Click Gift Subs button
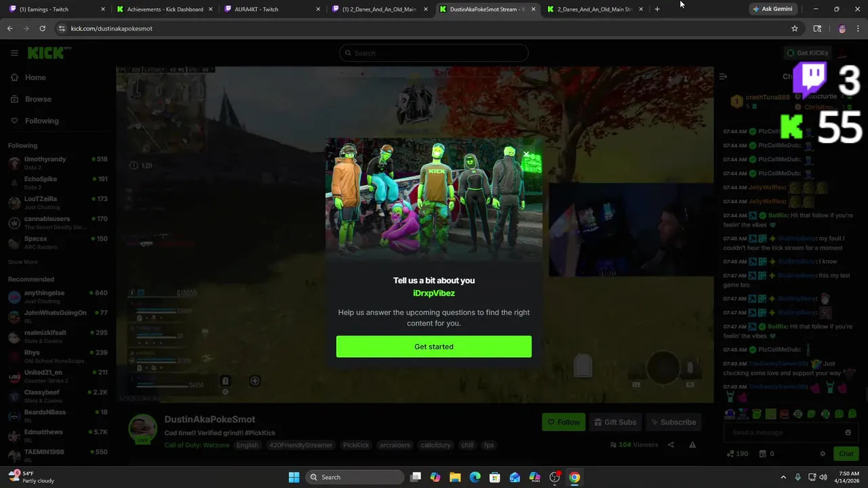Screen dimensions: 868x488 [x=615, y=422]
